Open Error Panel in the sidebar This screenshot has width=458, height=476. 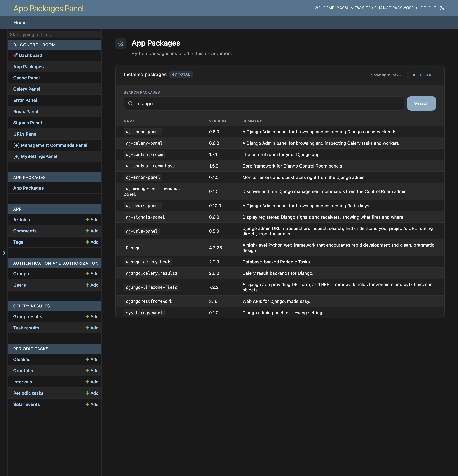25,100
